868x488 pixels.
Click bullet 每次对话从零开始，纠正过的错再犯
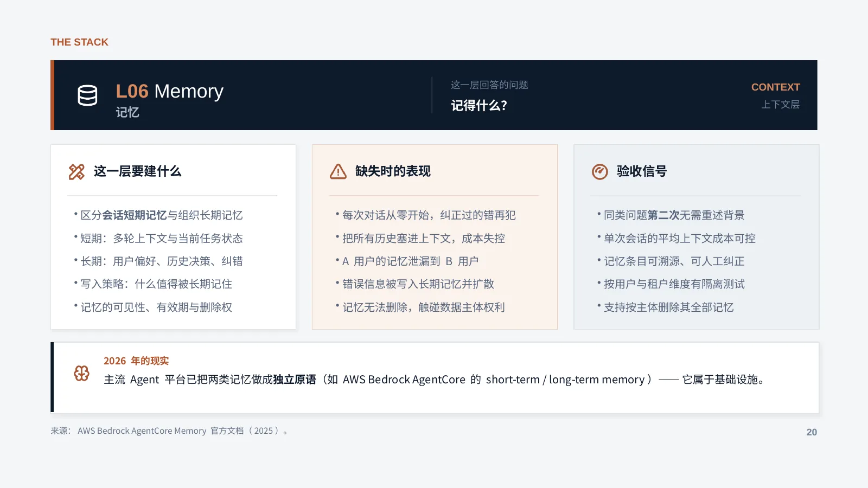(425, 215)
